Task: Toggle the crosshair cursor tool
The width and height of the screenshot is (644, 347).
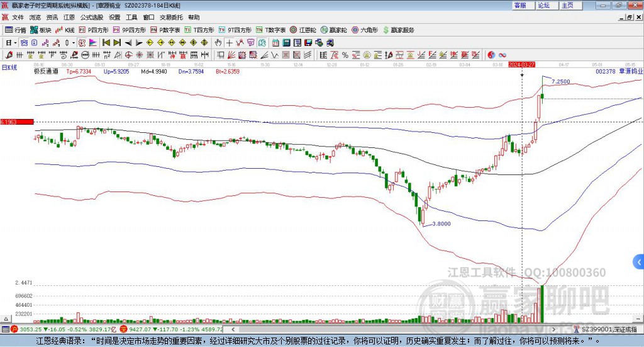Action: click(229, 43)
